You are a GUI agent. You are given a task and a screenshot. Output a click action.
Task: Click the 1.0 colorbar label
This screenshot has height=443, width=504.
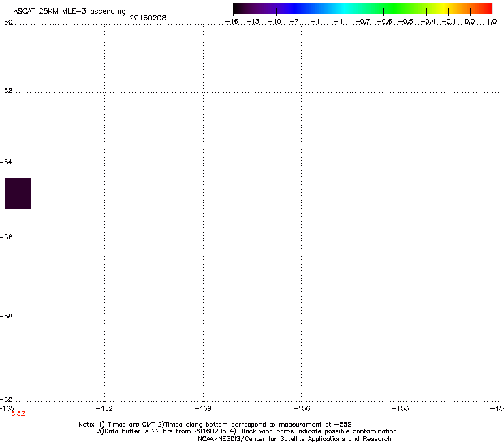tap(492, 22)
